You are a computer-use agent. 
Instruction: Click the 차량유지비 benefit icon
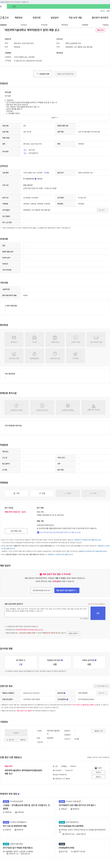point(55,339)
